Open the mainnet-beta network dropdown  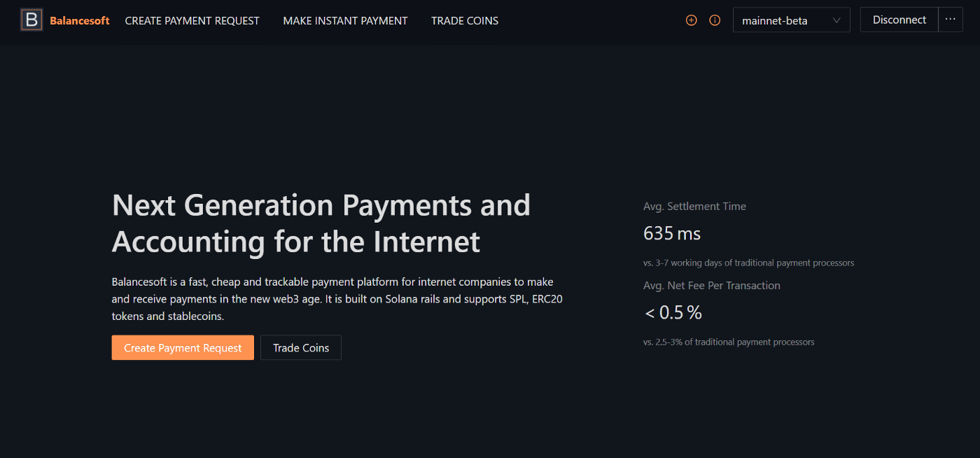click(792, 20)
